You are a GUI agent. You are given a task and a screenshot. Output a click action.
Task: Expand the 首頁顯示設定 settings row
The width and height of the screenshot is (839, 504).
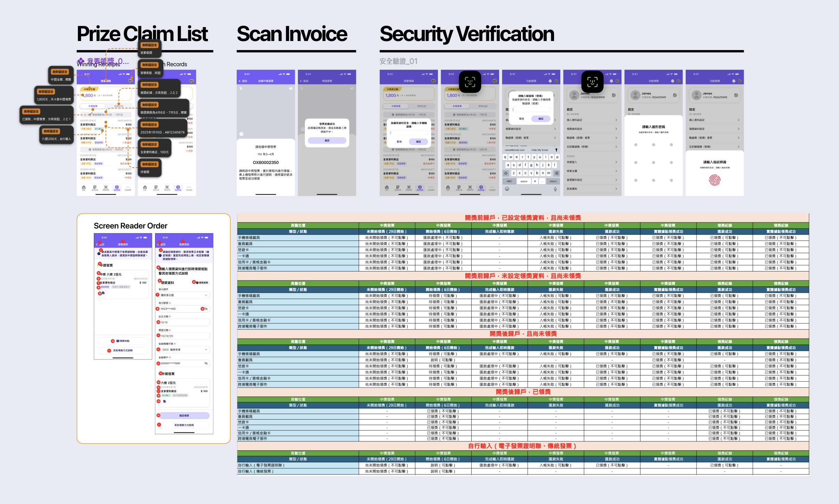pyautogui.click(x=592, y=180)
